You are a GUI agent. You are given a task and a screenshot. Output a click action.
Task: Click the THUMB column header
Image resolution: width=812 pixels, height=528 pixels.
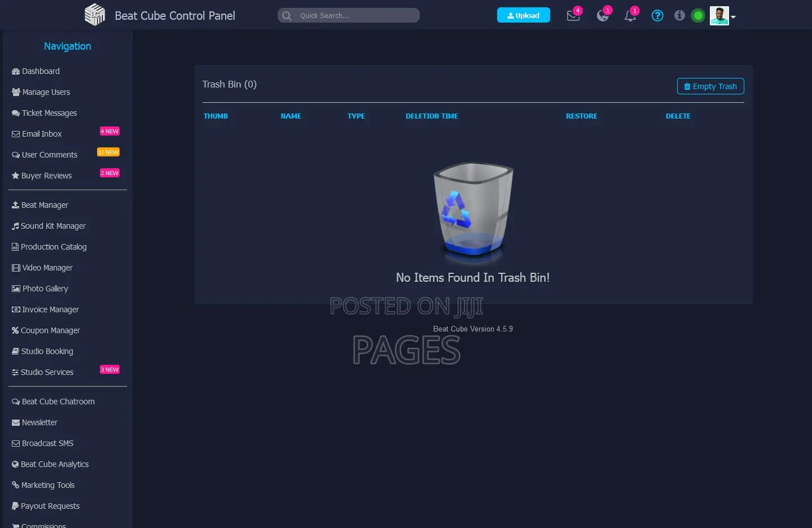point(216,116)
